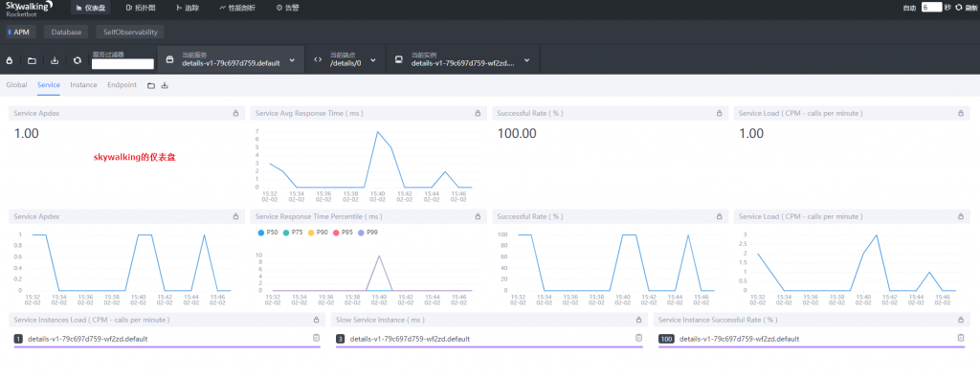
Task: Toggle the dashboard edit lock in the service toolbar
Action: pos(10,60)
